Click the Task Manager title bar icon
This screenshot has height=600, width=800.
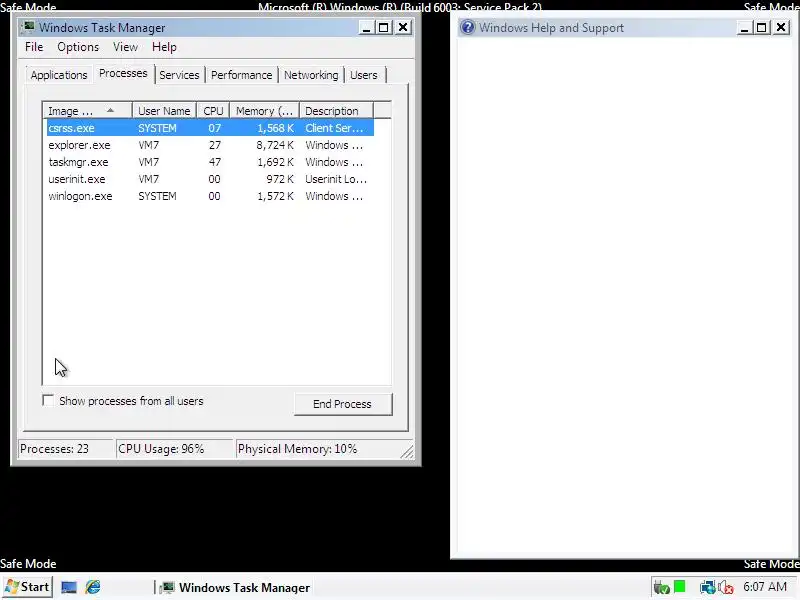29,27
